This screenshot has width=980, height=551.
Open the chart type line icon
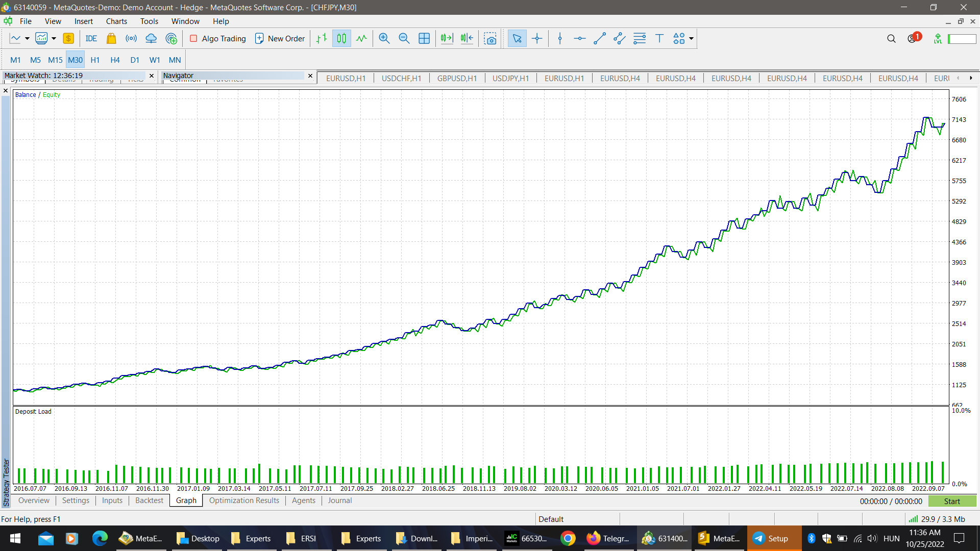pyautogui.click(x=15, y=38)
